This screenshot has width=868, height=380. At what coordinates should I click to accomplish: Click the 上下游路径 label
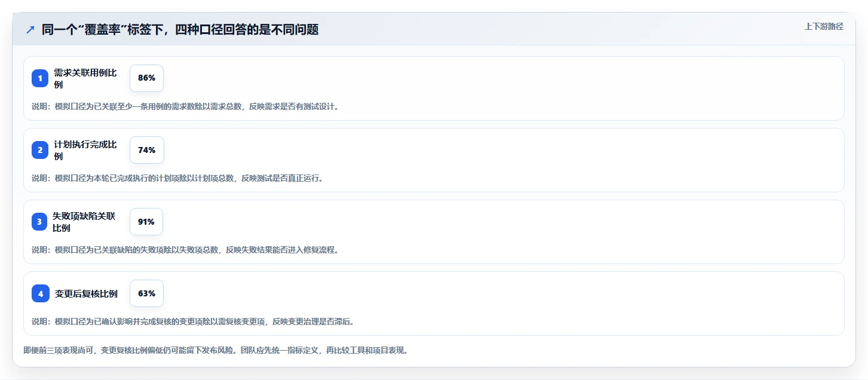824,26
